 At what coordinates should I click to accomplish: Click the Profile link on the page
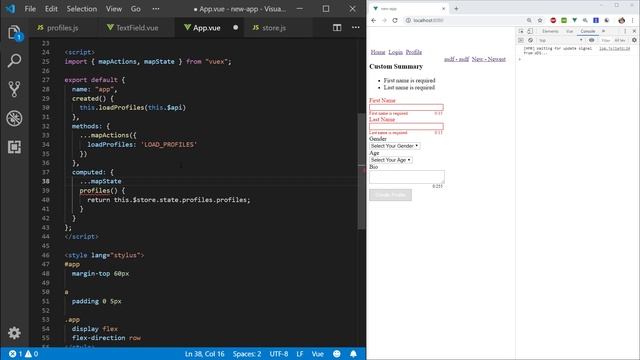tap(414, 52)
